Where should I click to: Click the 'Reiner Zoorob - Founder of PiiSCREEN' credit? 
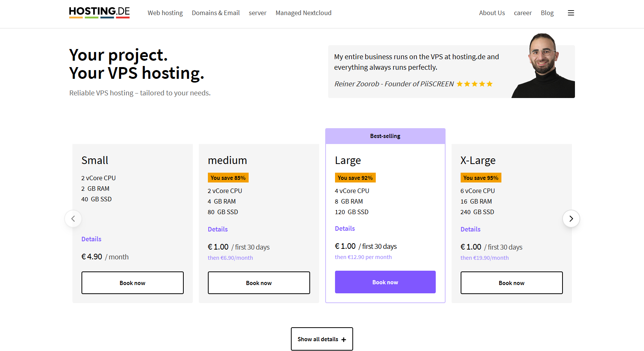point(394,84)
